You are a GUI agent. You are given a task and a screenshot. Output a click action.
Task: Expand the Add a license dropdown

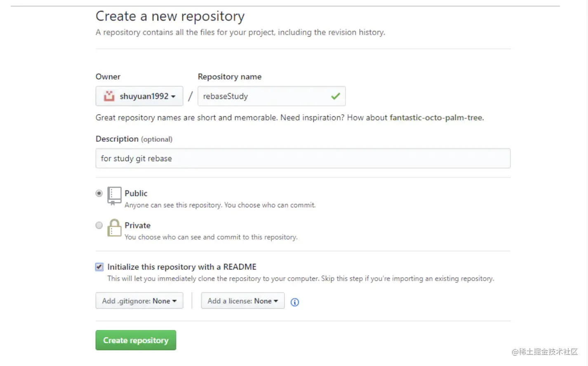click(x=242, y=301)
